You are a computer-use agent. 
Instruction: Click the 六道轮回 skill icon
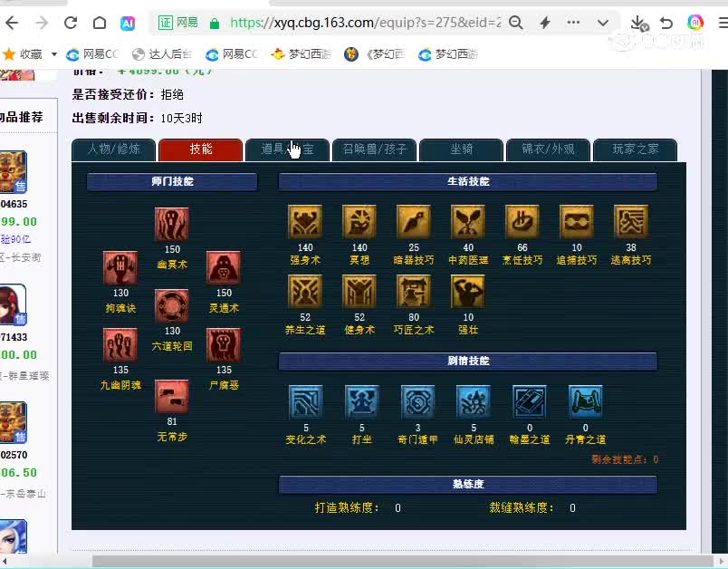pyautogui.click(x=172, y=306)
